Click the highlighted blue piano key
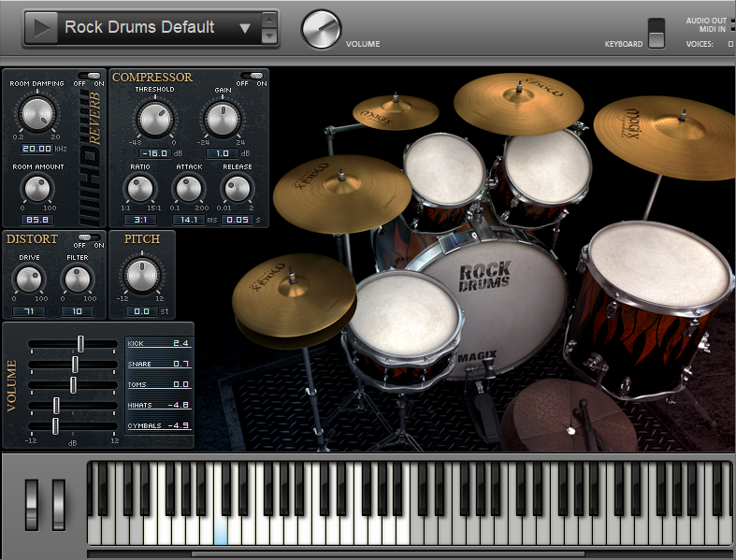Viewport: 736px width, 560px height. click(221, 530)
